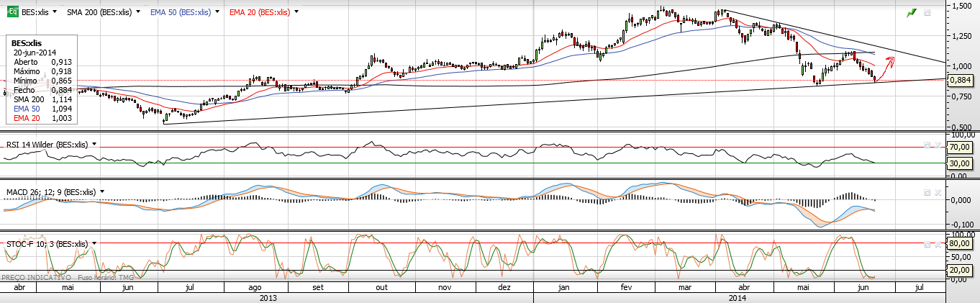The width and height of the screenshot is (980, 303).
Task: Click the green chart arrow icon
Action: [912, 12]
